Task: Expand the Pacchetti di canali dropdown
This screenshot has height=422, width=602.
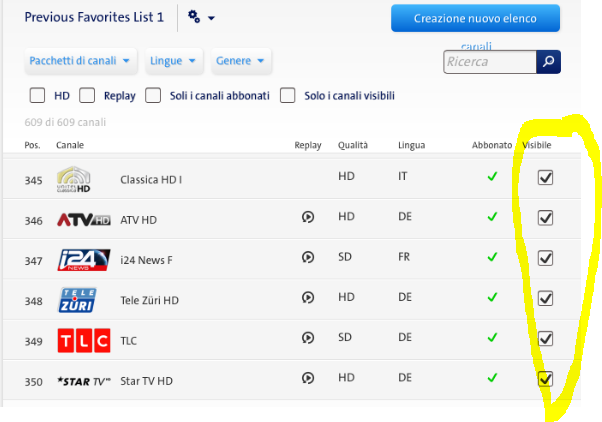Action: coord(82,61)
